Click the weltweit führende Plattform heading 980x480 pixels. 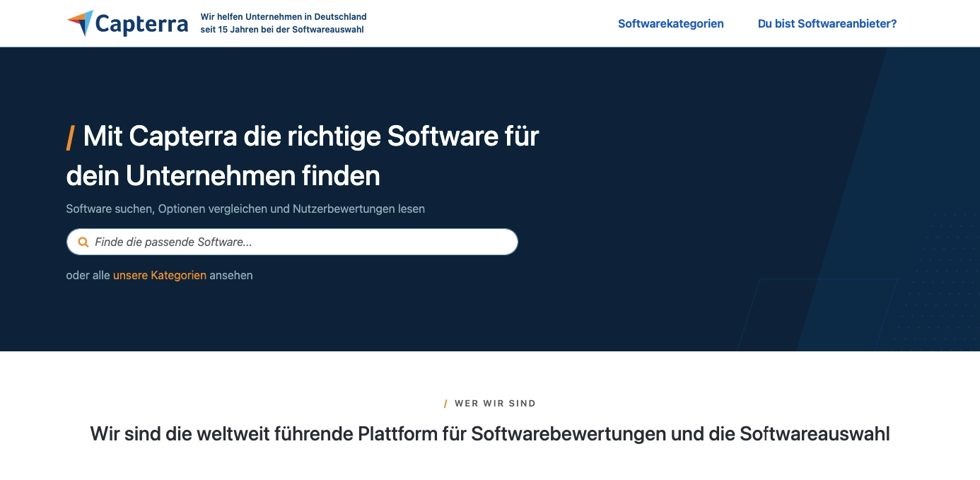(x=490, y=433)
